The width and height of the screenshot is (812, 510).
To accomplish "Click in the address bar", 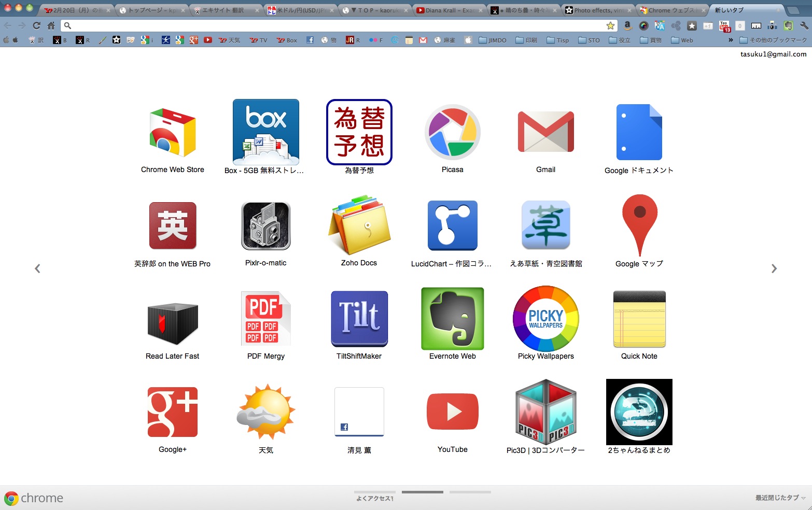I will [x=340, y=25].
